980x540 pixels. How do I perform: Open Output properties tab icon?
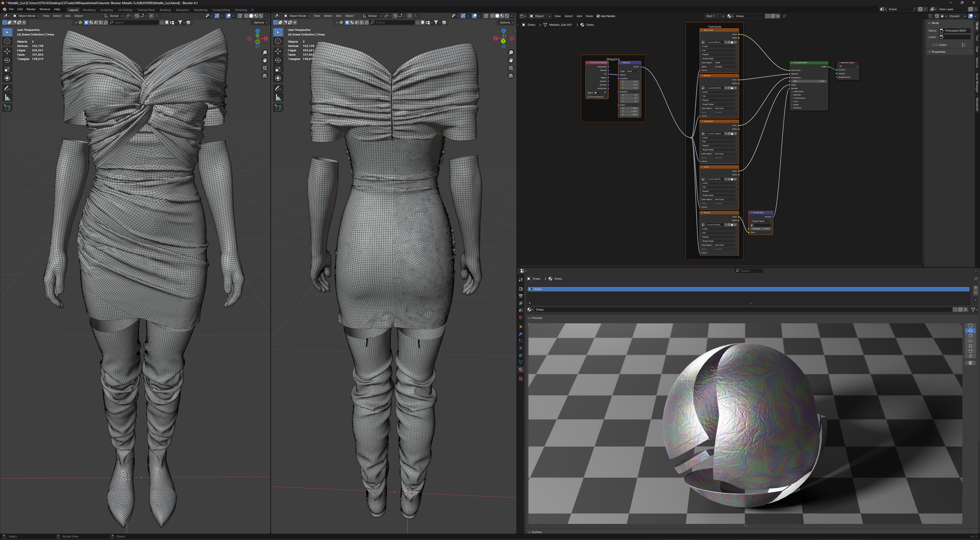(x=521, y=296)
